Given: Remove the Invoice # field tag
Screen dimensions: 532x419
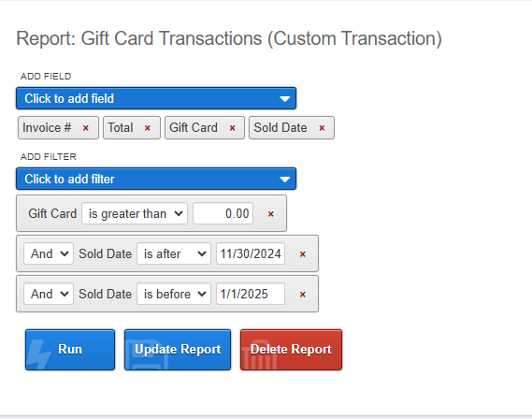Looking at the screenshot, I should 86,128.
